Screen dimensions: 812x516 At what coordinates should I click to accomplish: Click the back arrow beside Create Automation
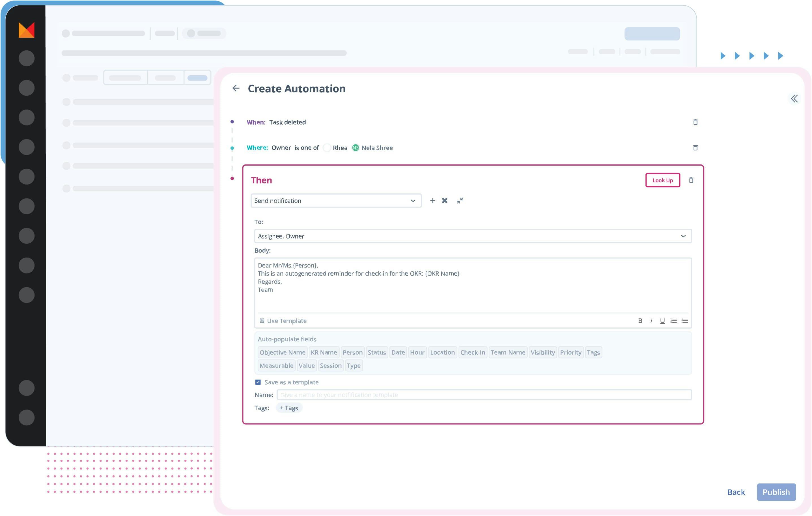(236, 88)
